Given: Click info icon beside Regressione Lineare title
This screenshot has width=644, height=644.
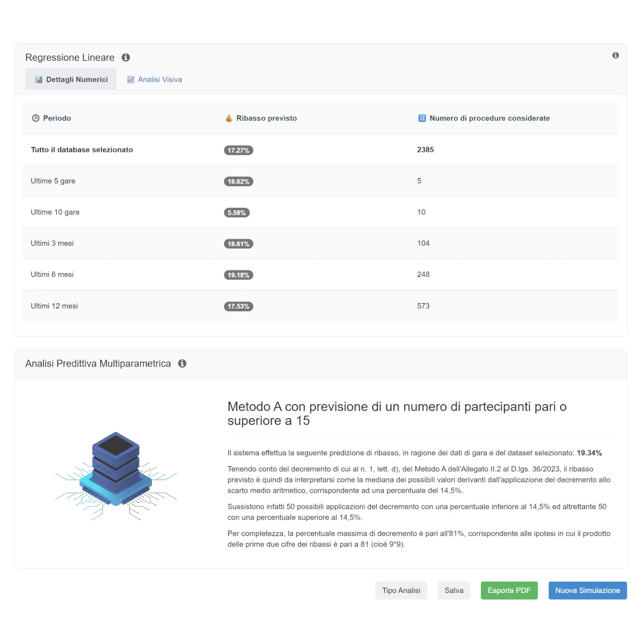Looking at the screenshot, I should pyautogui.click(x=126, y=57).
